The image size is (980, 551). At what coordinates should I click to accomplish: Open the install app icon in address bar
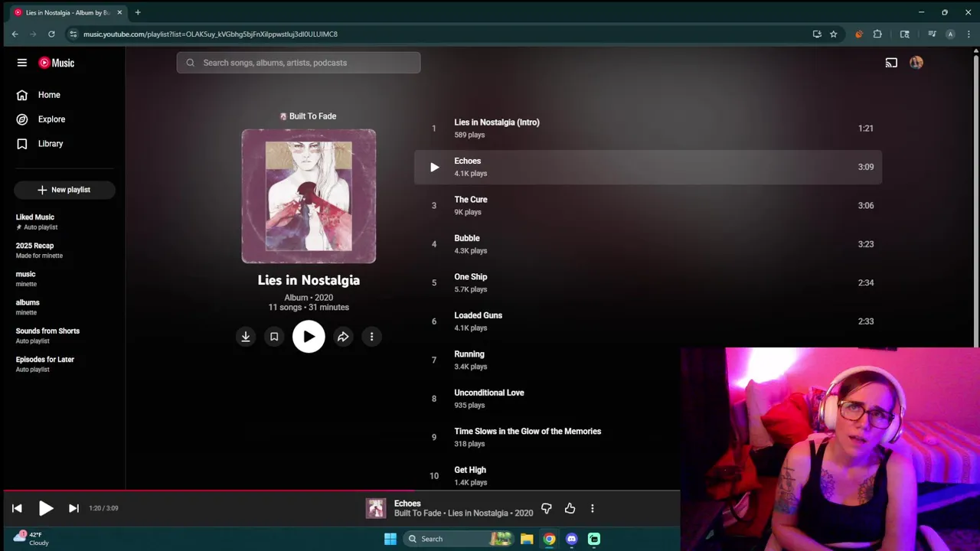point(817,34)
